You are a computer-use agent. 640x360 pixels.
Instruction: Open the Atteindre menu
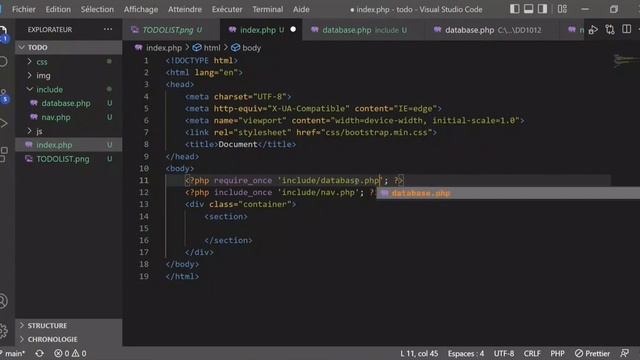click(185, 9)
